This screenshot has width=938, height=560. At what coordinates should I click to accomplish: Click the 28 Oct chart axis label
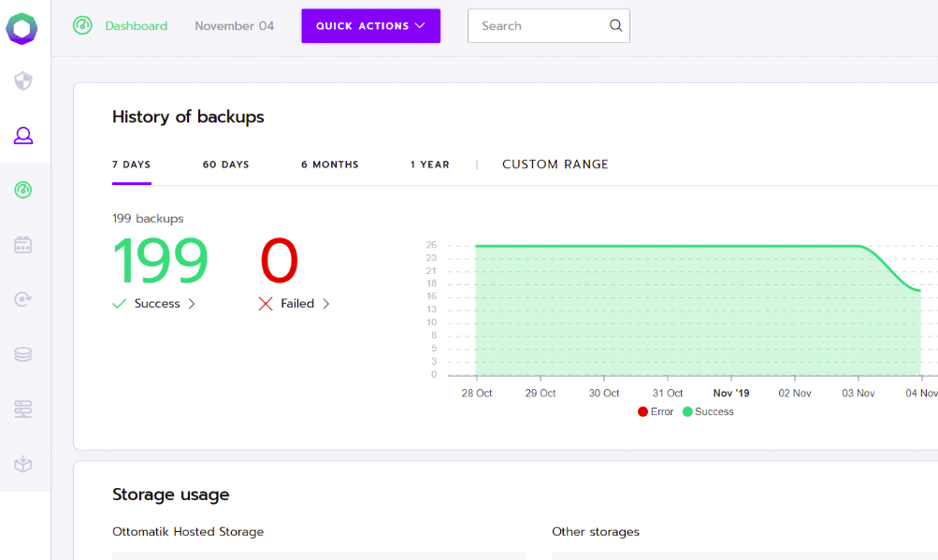pos(477,393)
